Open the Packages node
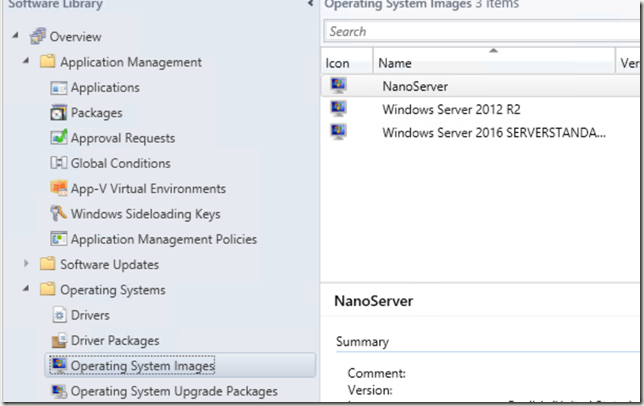The width and height of the screenshot is (644, 406). click(97, 113)
